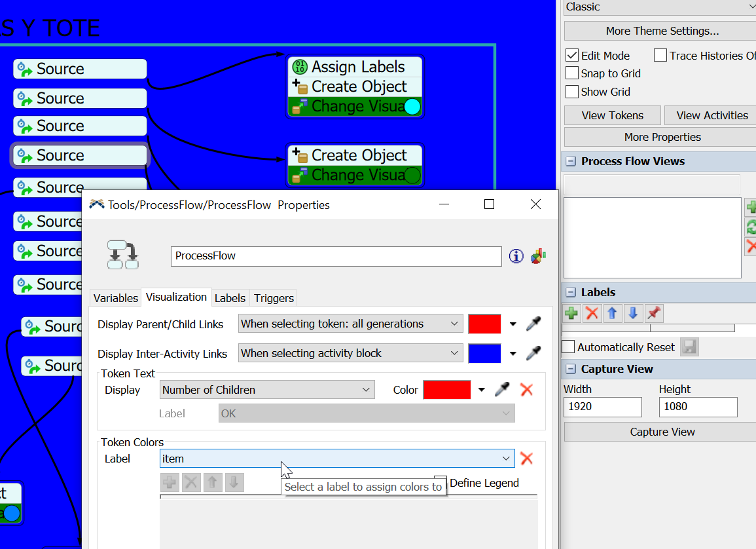Click the red X delete label icon
The width and height of the screenshot is (756, 549).
(592, 314)
